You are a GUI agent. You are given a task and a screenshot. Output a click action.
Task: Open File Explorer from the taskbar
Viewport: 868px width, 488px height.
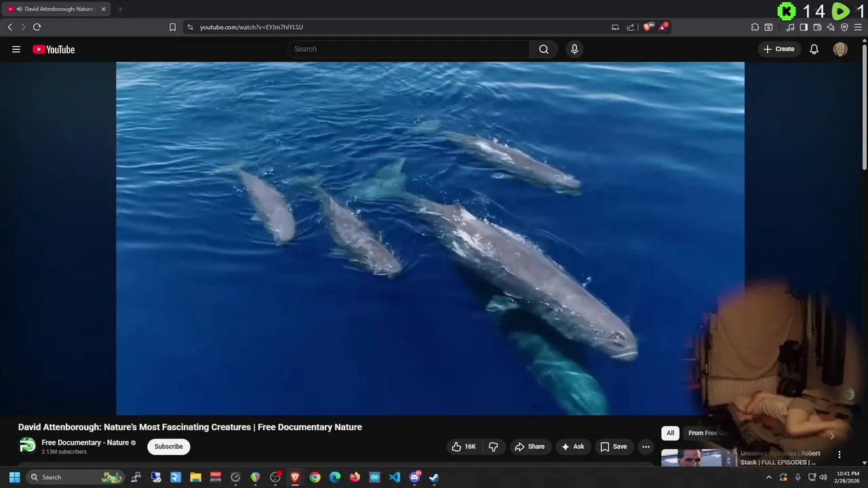195,477
